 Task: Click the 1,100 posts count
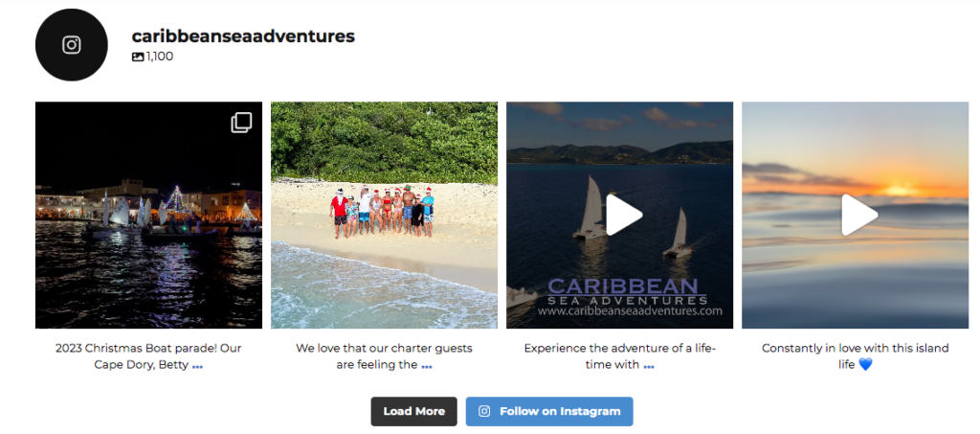point(160,57)
